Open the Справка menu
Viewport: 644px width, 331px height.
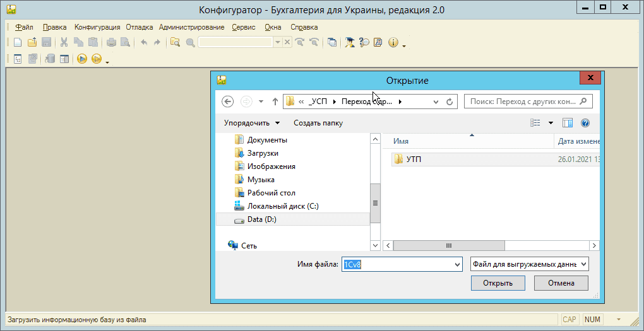[304, 27]
